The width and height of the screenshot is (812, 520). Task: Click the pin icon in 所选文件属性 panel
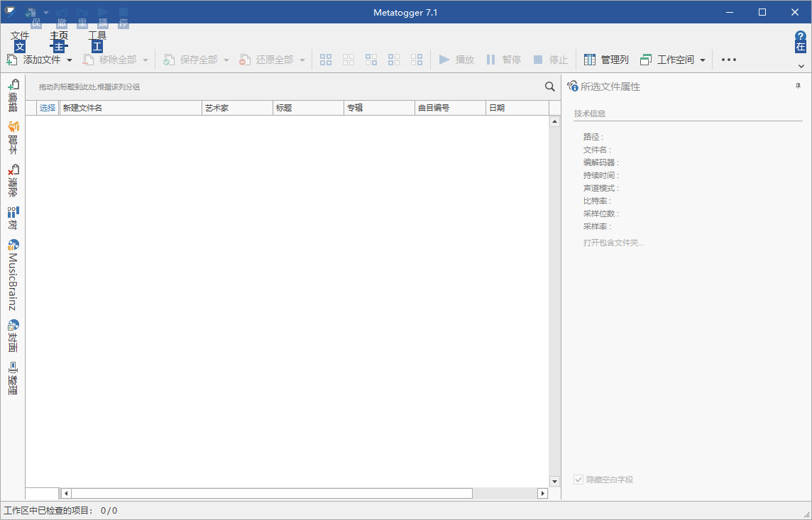click(799, 86)
